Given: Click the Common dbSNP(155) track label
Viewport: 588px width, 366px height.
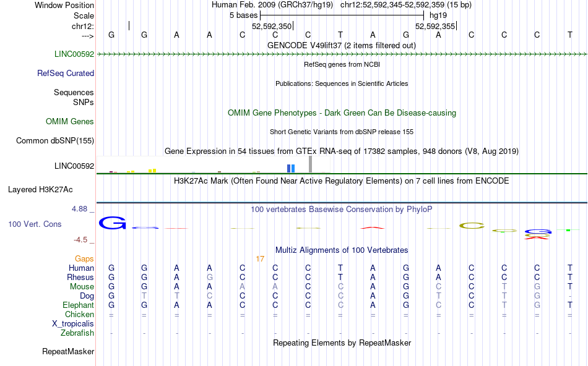Looking at the screenshot, I should tap(55, 140).
